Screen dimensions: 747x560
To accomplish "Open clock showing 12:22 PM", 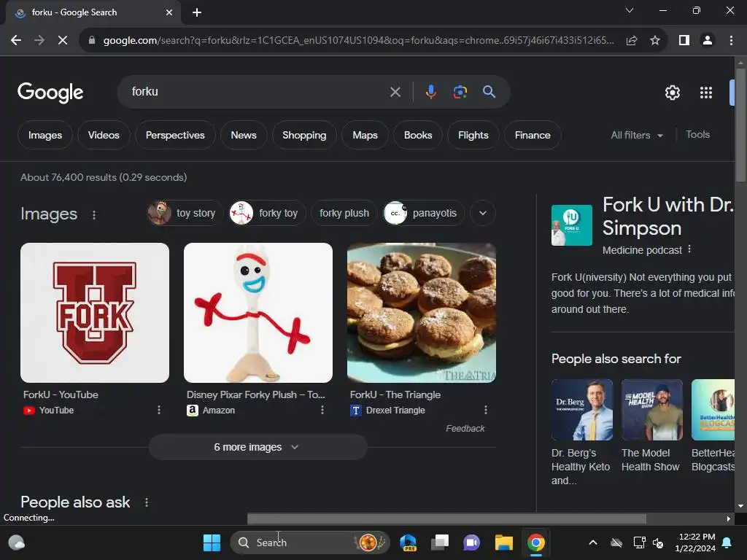I will [x=695, y=542].
